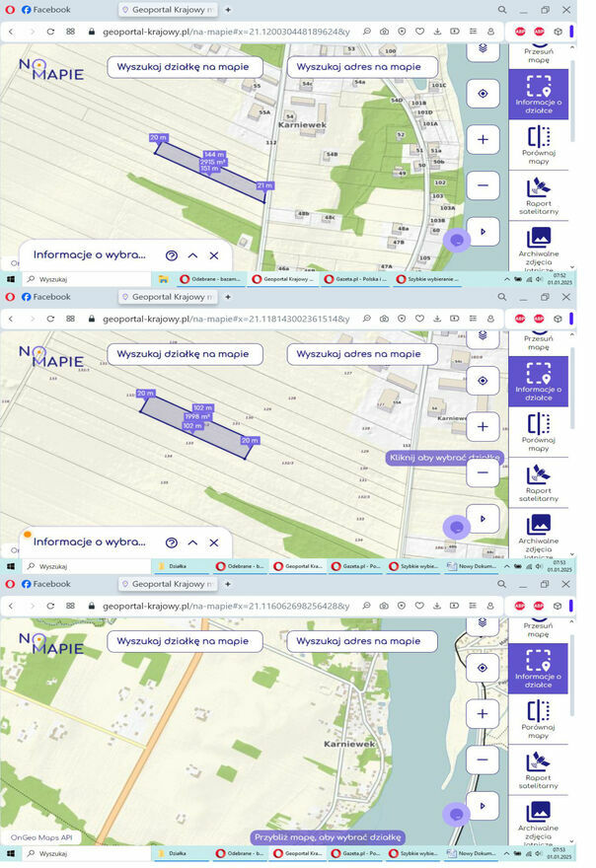Open Porównaj mapy in the middle sidebar
The image size is (596, 868).
(539, 430)
